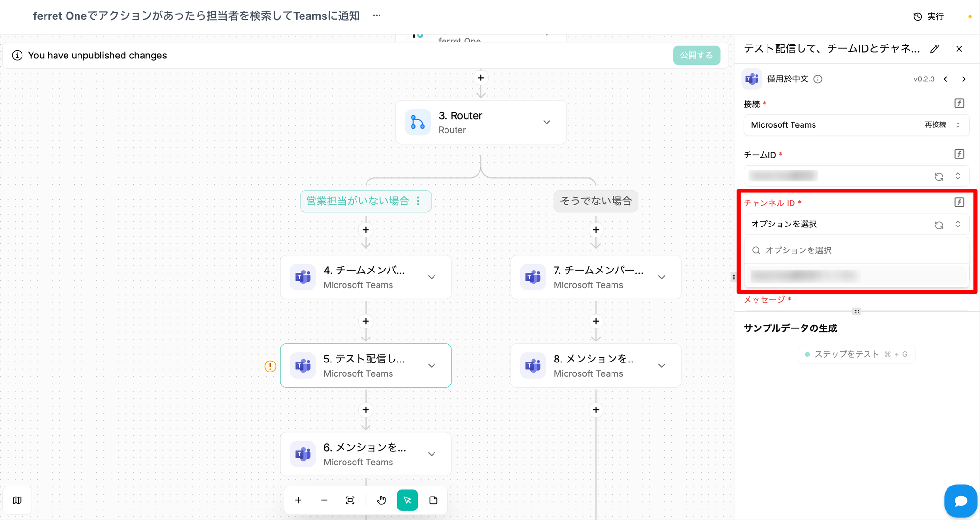
Task: Open the chat support bubble
Action: [960, 501]
